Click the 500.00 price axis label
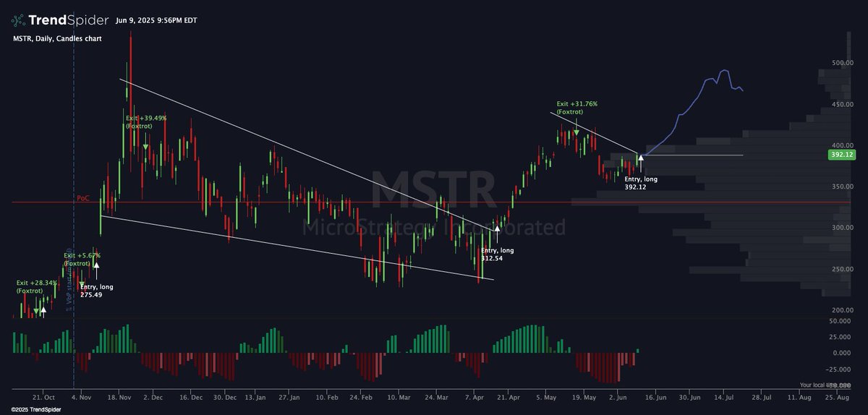The width and height of the screenshot is (868, 415). tap(842, 63)
